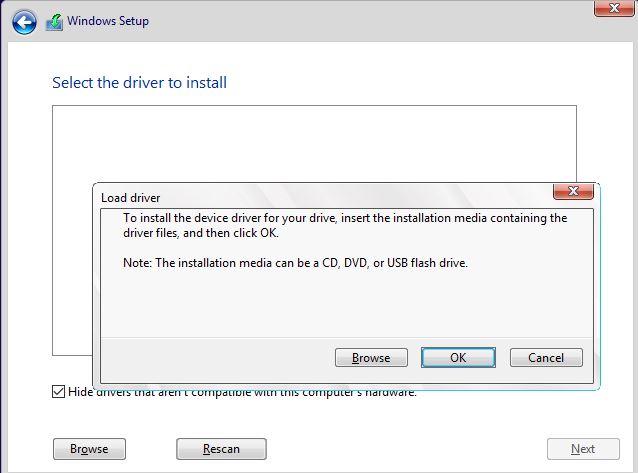The height and width of the screenshot is (473, 638).
Task: Click the note about CD, DVD, USB media
Action: [x=295, y=263]
